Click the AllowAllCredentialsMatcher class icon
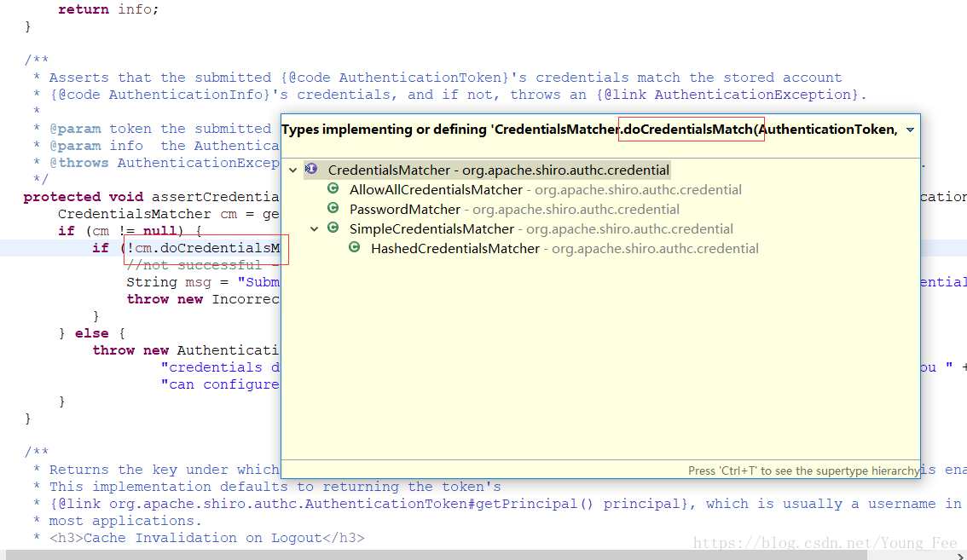Screen dimensions: 967x560 (x=333, y=188)
